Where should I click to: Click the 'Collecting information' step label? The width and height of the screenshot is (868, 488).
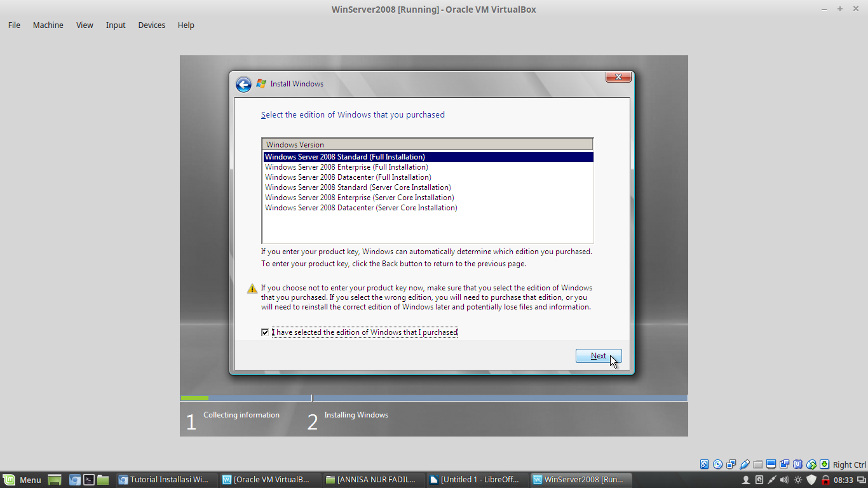[241, 415]
